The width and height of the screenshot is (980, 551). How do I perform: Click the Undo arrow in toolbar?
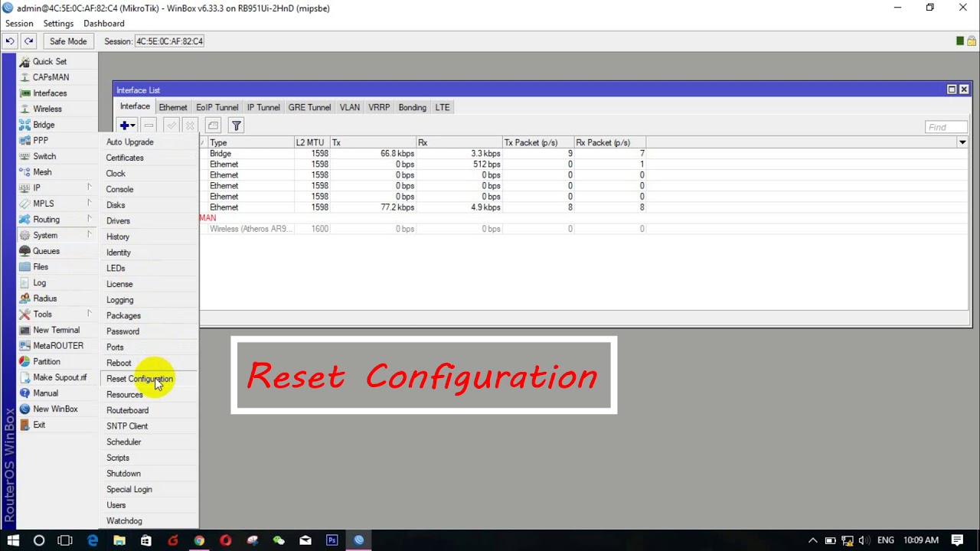[10, 41]
